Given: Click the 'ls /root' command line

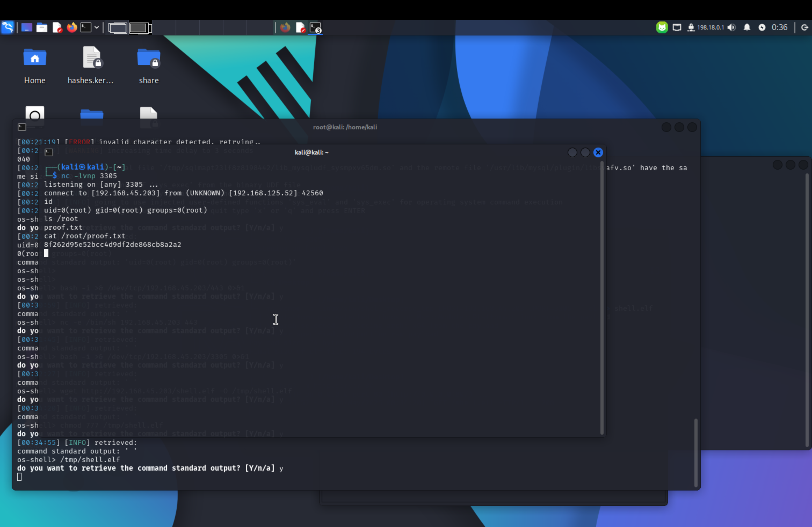Looking at the screenshot, I should click(61, 218).
